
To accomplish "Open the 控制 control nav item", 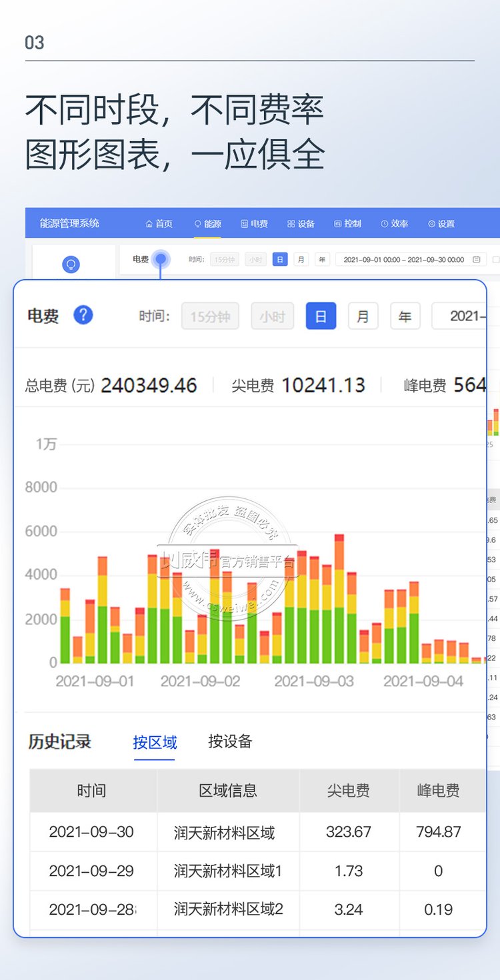I will [347, 224].
